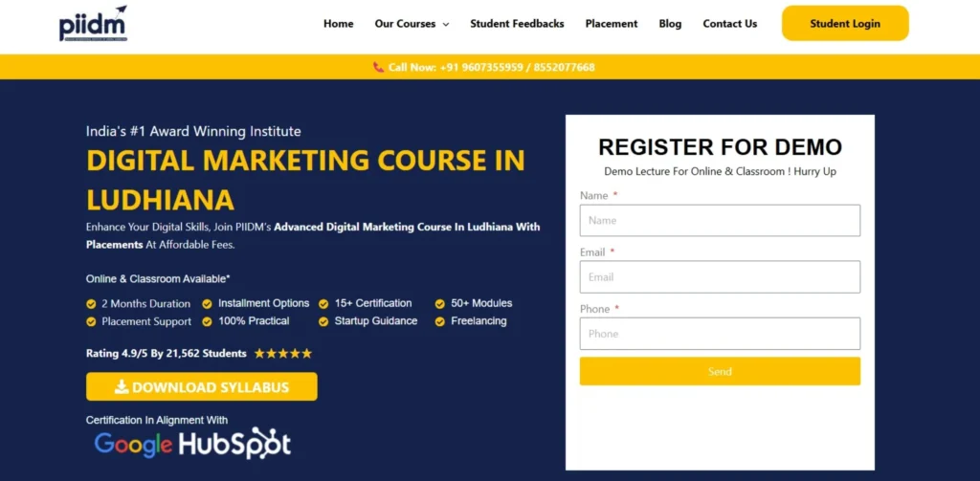Click the Rating 4.9/5 By 21,562 Students text
Image resolution: width=980 pixels, height=481 pixels.
(167, 354)
